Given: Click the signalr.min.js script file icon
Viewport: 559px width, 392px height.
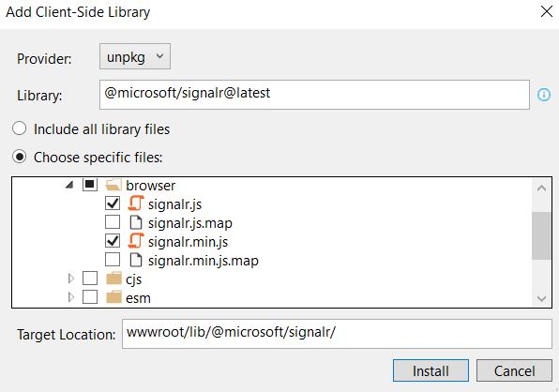Looking at the screenshot, I should click(x=135, y=241).
